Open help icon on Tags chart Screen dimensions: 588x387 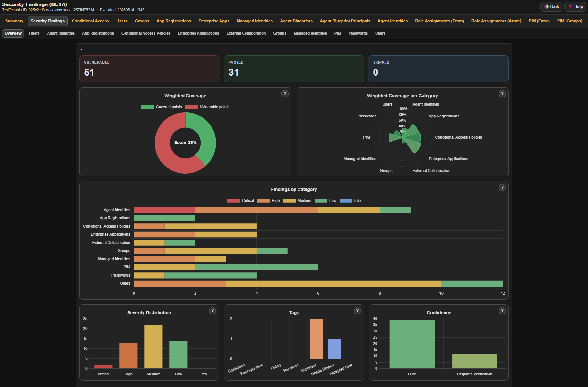coord(358,311)
